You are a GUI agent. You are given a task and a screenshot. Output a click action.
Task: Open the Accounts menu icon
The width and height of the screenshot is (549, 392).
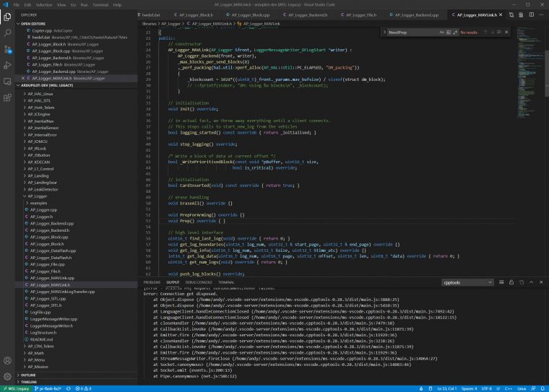pyautogui.click(x=7, y=360)
